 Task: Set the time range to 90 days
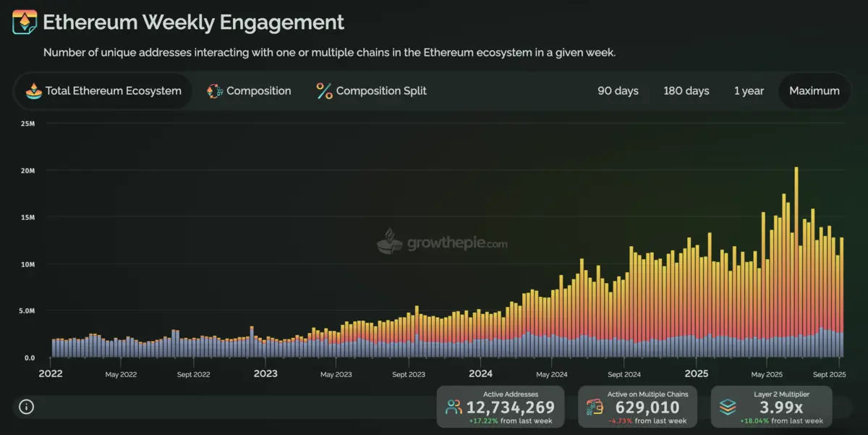click(x=618, y=91)
